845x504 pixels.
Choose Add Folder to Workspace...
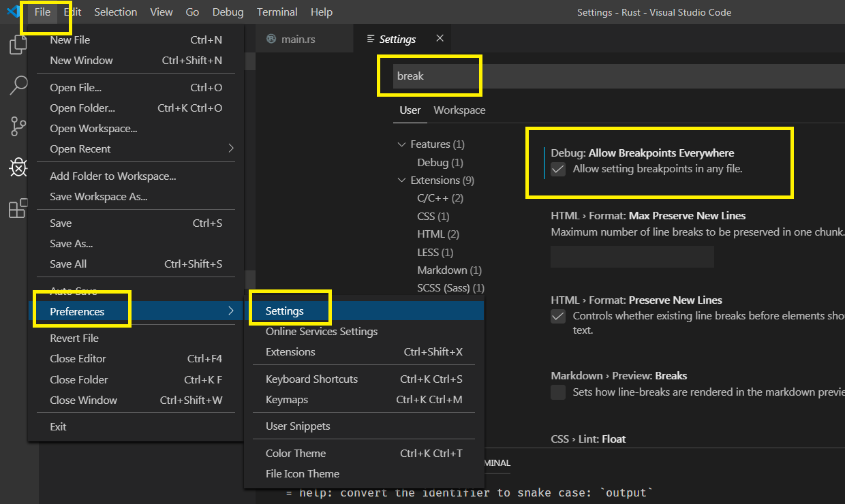136,176
